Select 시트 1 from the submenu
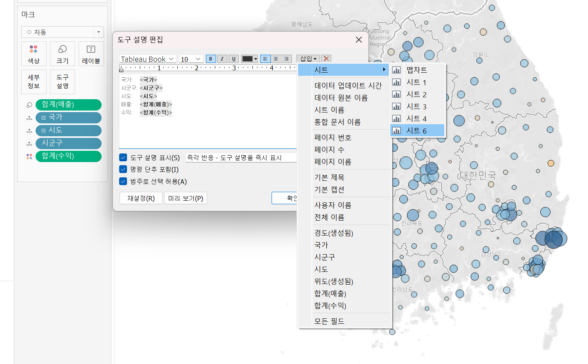The image size is (588, 364). pos(417,82)
